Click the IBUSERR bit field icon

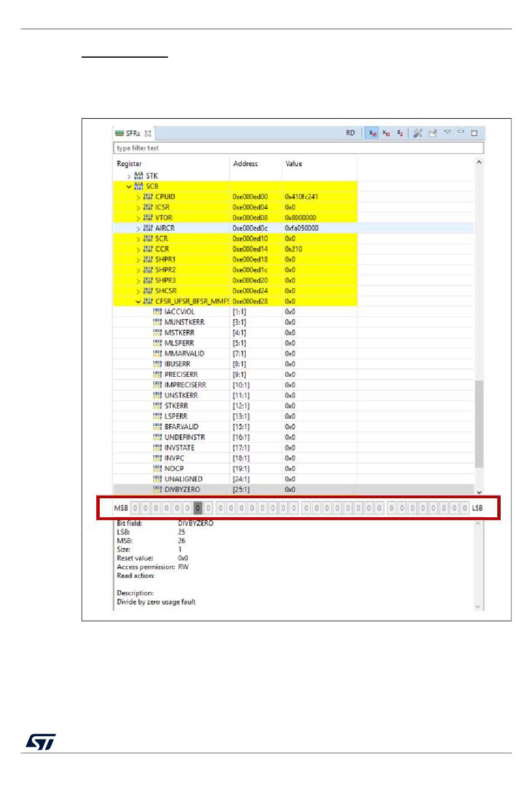click(157, 364)
